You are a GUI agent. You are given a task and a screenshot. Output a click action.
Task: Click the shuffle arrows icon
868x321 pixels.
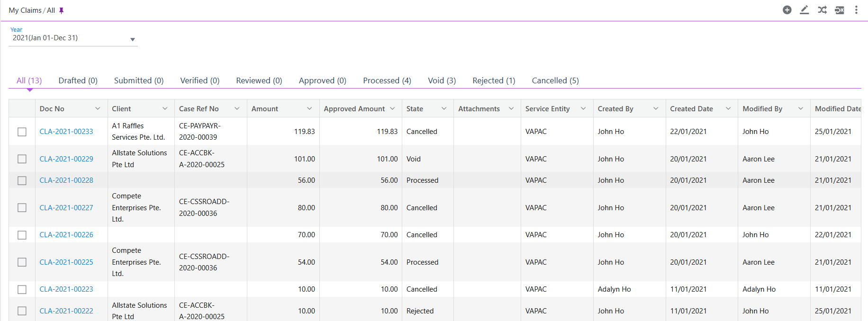point(822,10)
